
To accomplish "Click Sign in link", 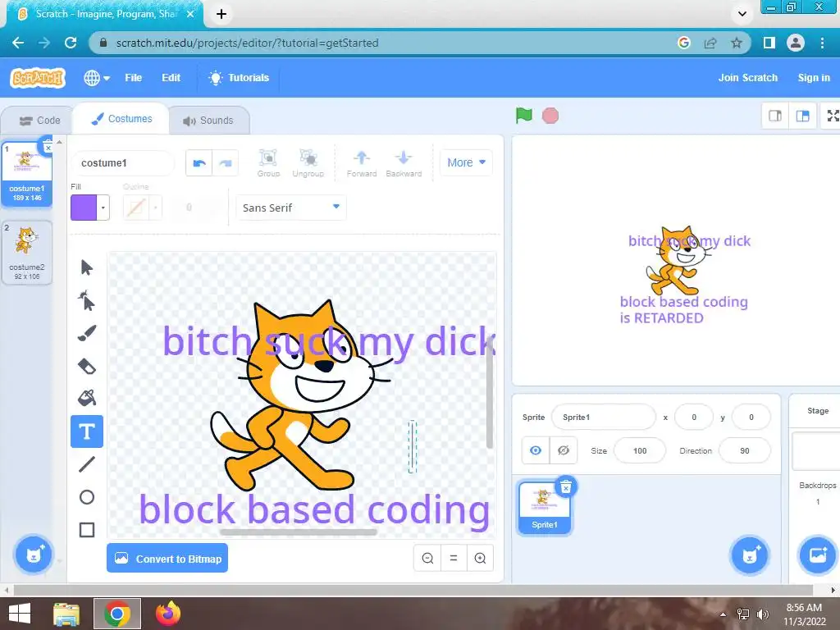I will coord(814,78).
